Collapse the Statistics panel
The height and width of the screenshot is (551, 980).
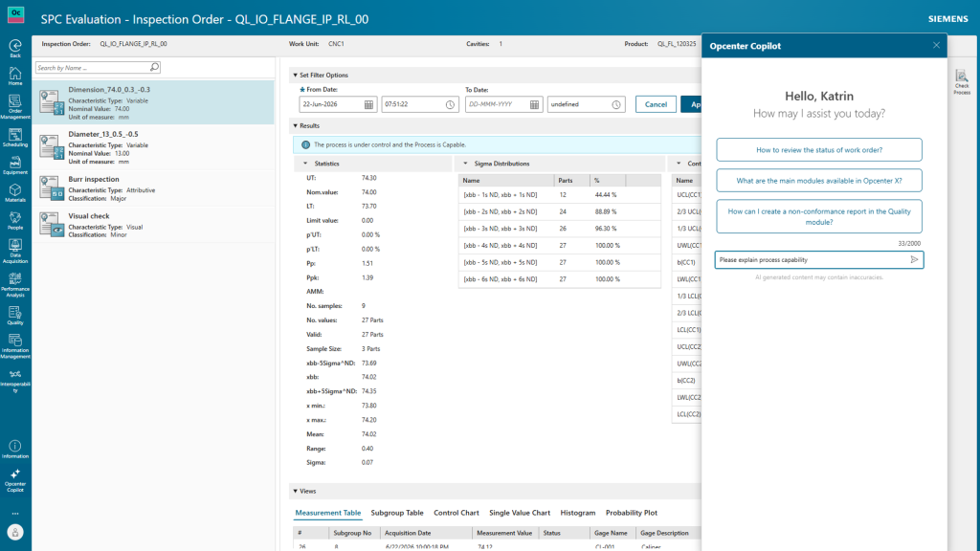click(305, 163)
